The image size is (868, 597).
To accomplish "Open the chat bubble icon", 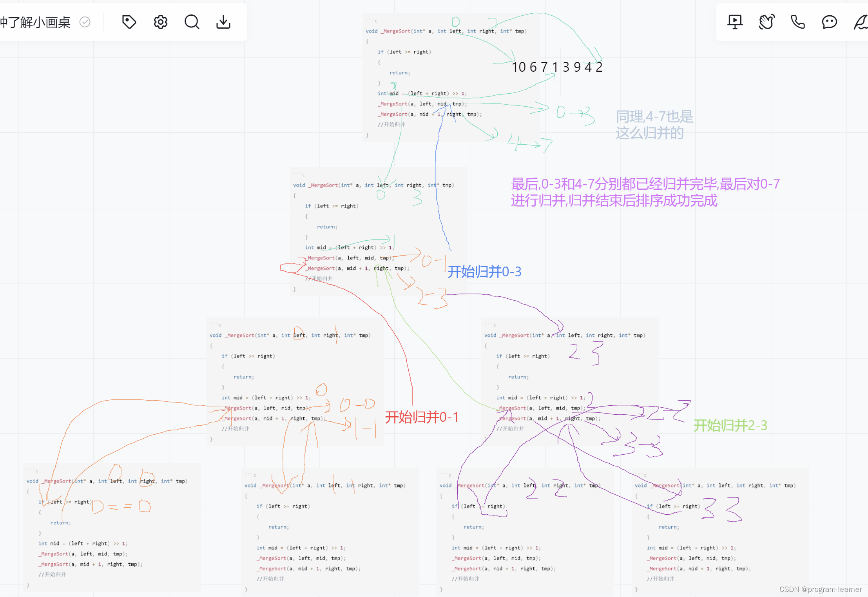I will pyautogui.click(x=829, y=22).
